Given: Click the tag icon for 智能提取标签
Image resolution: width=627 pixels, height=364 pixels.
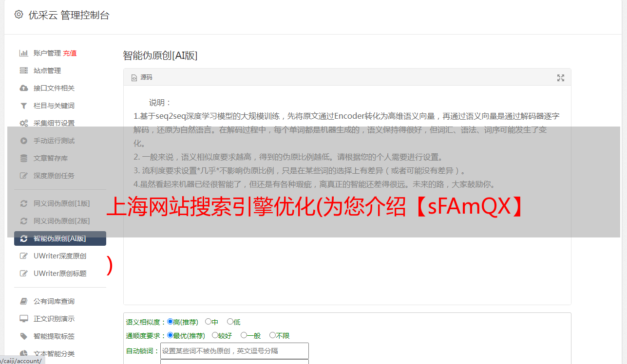Looking at the screenshot, I should (23, 336).
